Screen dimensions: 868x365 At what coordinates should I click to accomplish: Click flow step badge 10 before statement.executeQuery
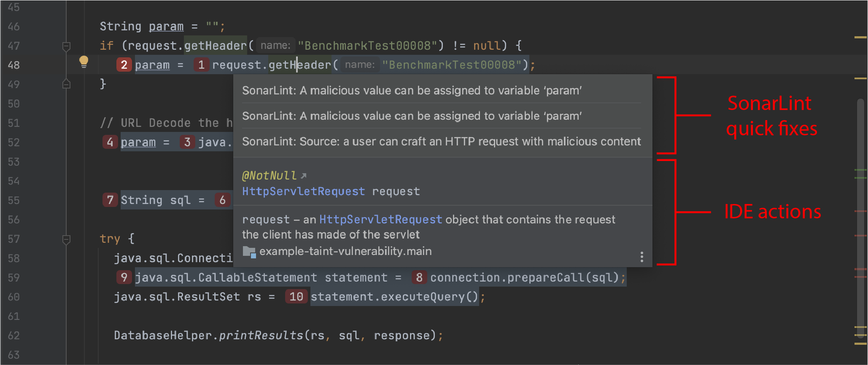(x=296, y=297)
